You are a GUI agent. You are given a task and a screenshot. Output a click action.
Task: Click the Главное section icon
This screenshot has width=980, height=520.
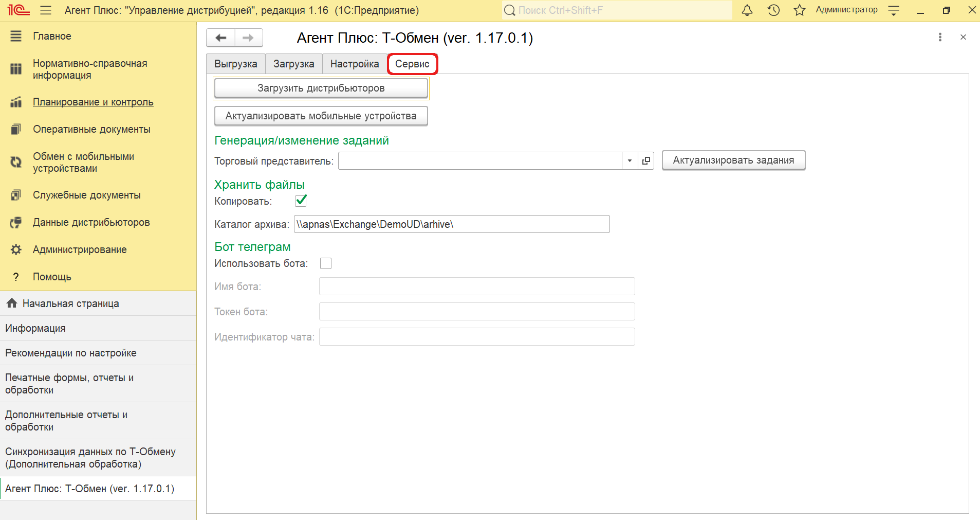[16, 36]
